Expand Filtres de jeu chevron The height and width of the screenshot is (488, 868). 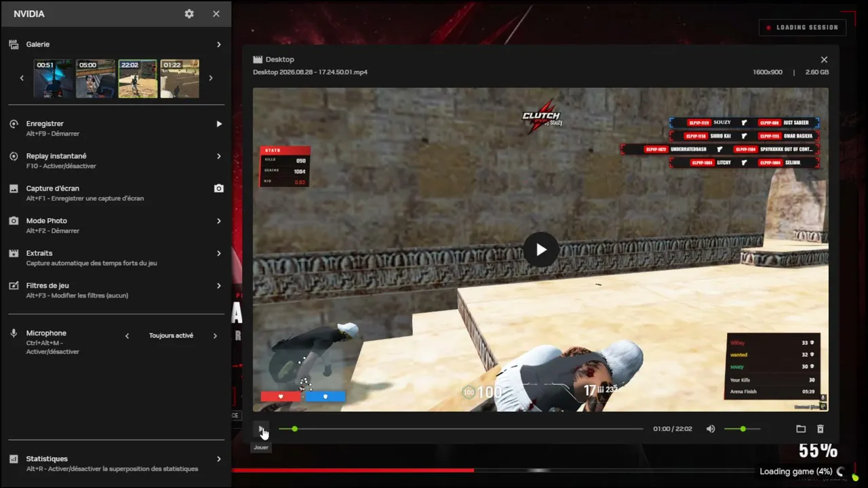218,286
